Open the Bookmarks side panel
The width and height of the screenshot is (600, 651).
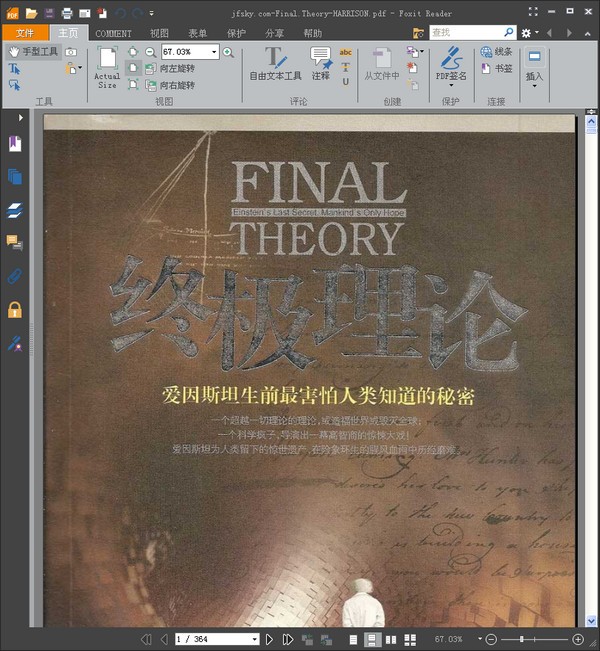(15, 144)
